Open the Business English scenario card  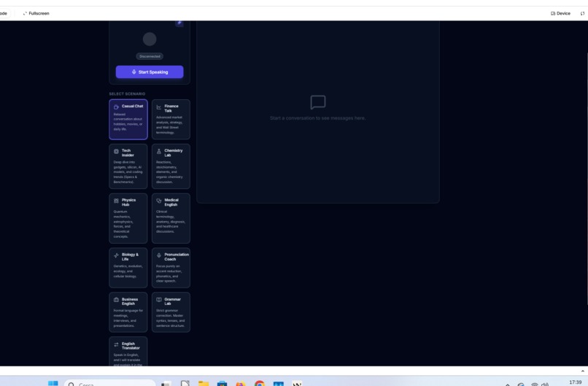(128, 312)
